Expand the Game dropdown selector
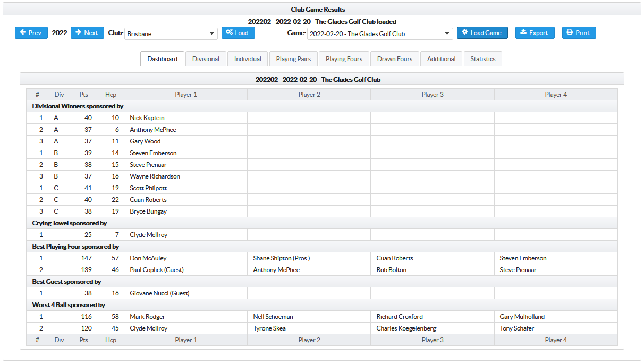 click(380, 34)
